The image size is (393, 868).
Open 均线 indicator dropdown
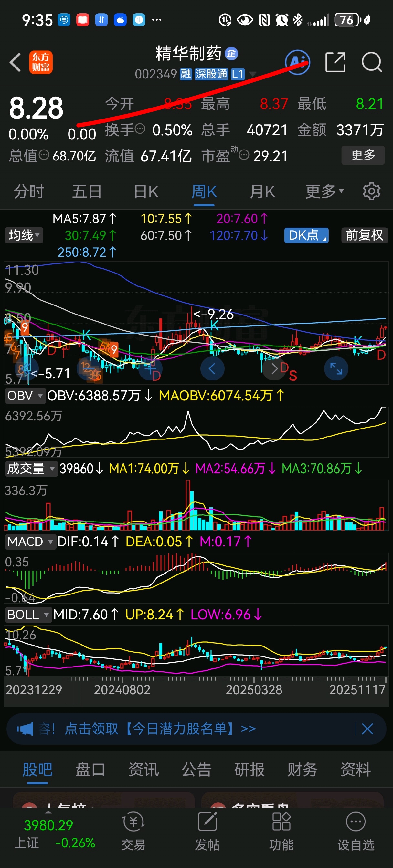(24, 235)
